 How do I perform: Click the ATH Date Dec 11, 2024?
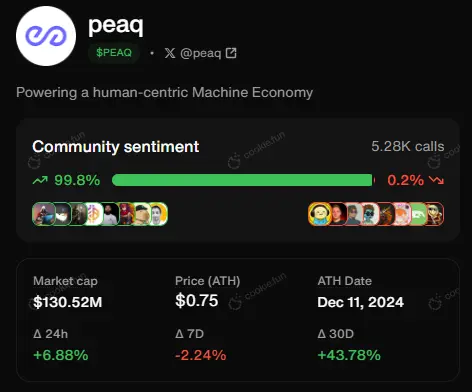click(x=361, y=302)
